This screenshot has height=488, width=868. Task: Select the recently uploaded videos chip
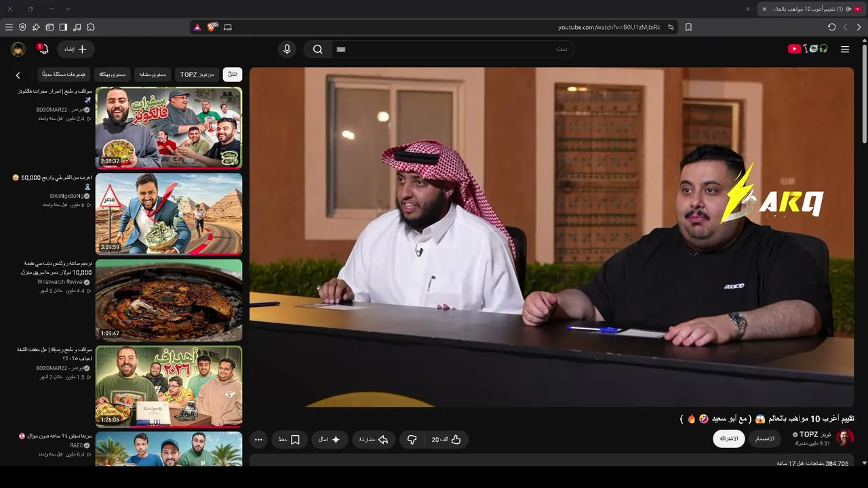coord(64,74)
